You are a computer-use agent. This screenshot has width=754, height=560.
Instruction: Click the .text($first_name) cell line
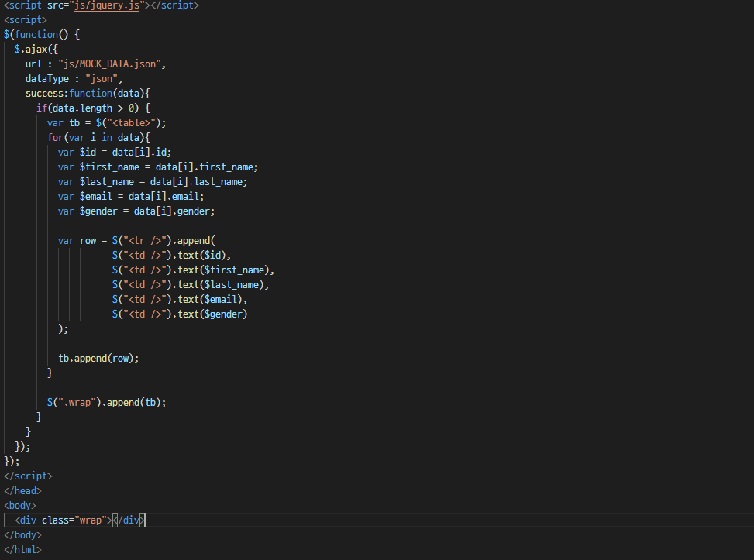193,270
